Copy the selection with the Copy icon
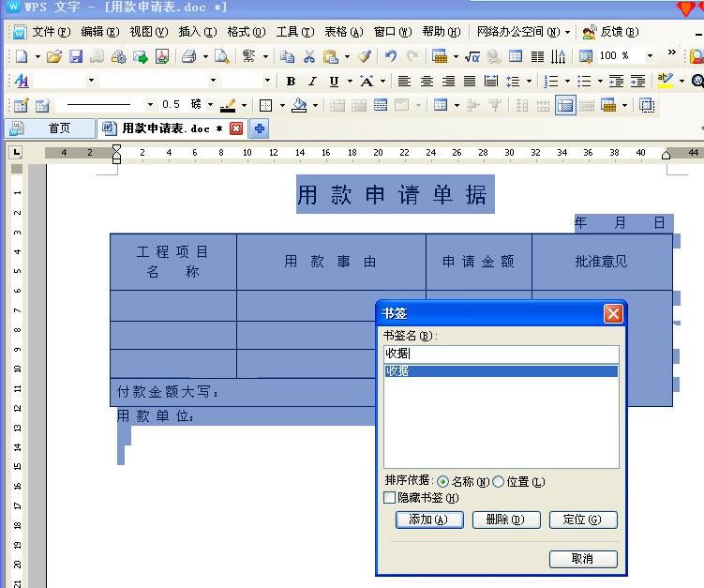The height and width of the screenshot is (588, 704). pos(287,56)
